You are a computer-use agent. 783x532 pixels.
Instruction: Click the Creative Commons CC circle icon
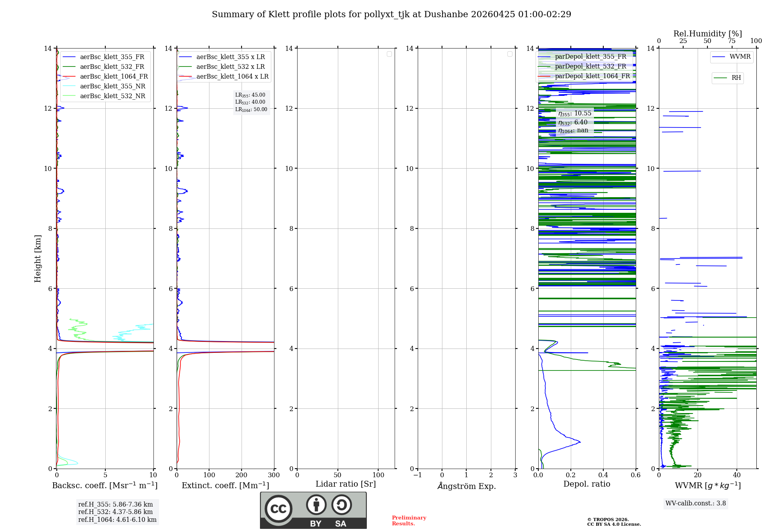278,509
